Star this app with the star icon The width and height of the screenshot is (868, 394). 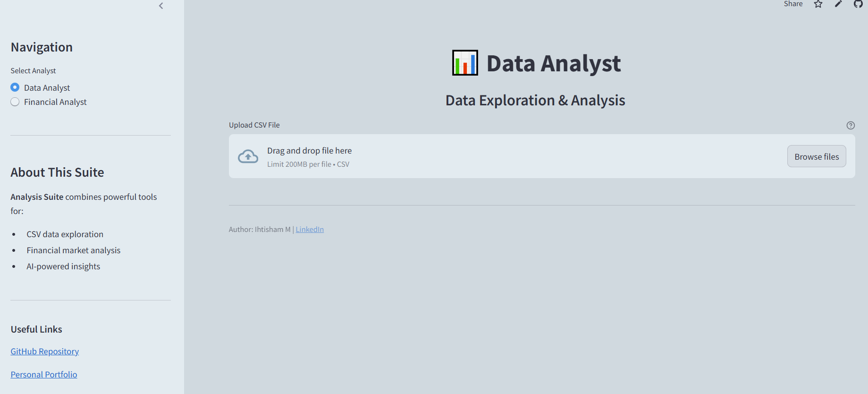coord(818,4)
